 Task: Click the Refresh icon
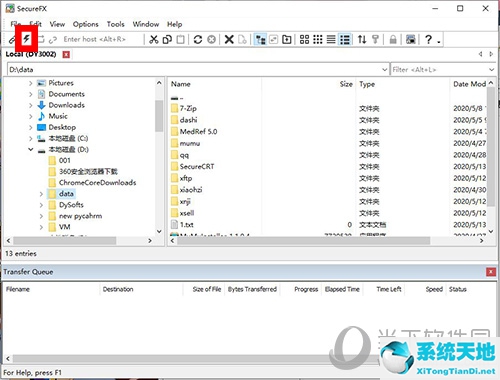[198, 39]
